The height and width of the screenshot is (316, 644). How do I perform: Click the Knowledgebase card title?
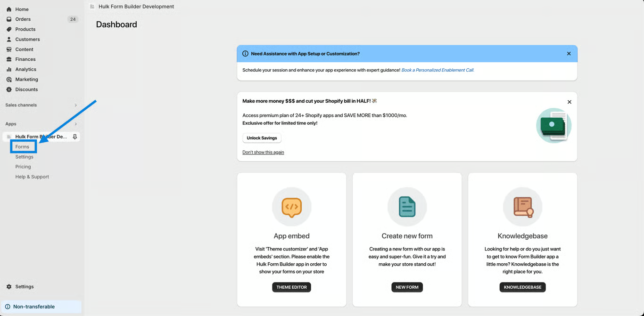coord(522,236)
